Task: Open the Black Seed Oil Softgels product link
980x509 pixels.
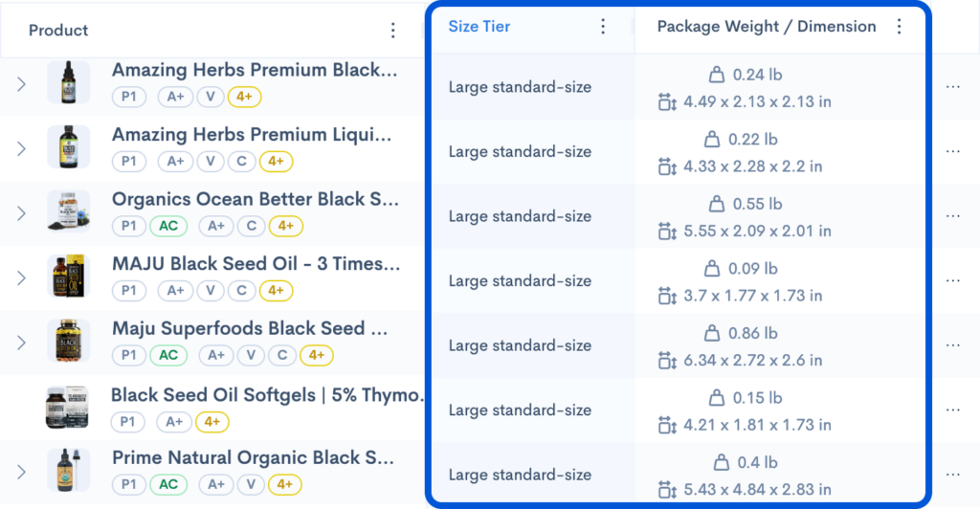Action: (x=267, y=395)
